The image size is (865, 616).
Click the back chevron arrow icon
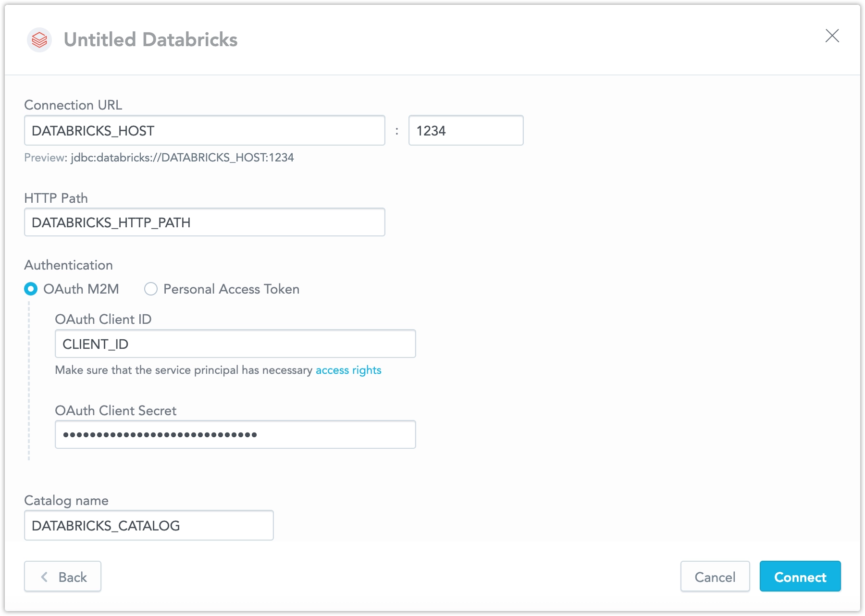pos(44,576)
